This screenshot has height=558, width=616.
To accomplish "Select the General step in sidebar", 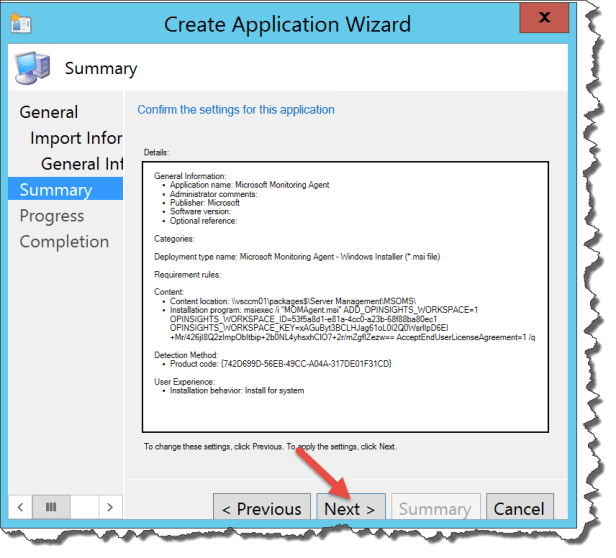I will coord(49,112).
